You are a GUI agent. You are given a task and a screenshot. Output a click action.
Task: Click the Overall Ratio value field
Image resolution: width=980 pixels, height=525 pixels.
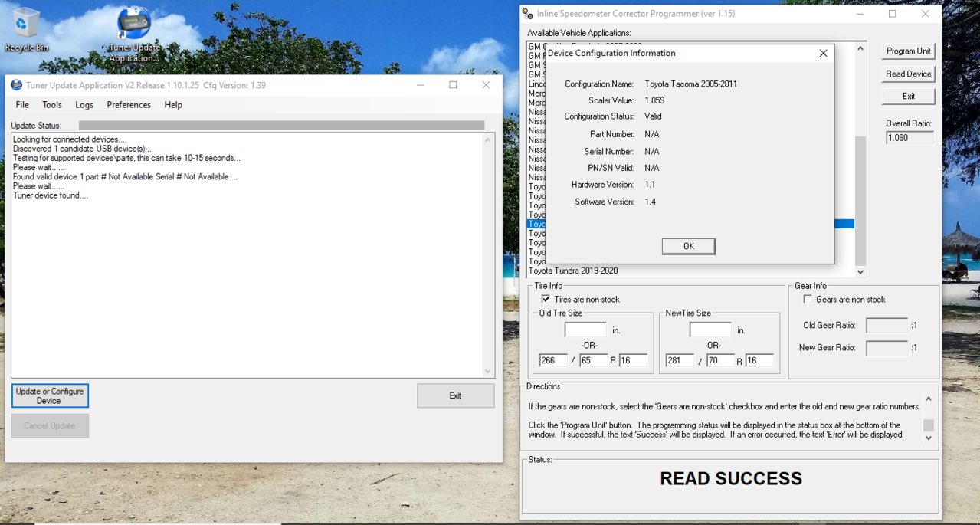click(x=910, y=138)
